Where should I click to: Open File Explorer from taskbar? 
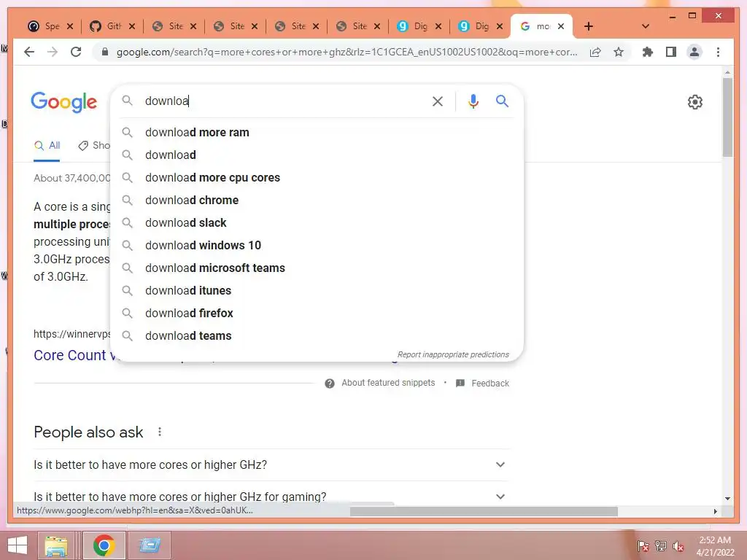55,545
